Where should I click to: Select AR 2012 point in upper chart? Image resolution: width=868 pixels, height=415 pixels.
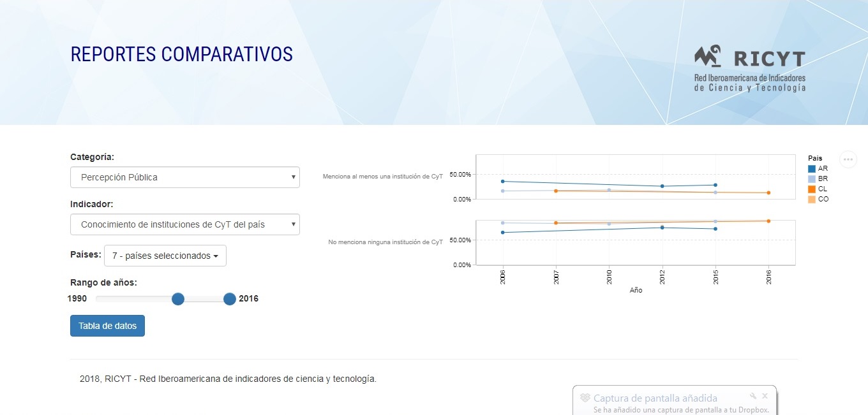click(x=662, y=186)
